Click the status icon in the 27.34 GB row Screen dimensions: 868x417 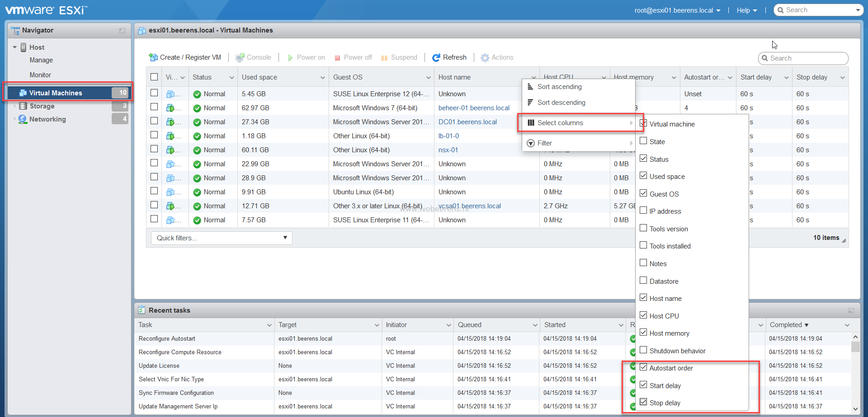(x=197, y=122)
